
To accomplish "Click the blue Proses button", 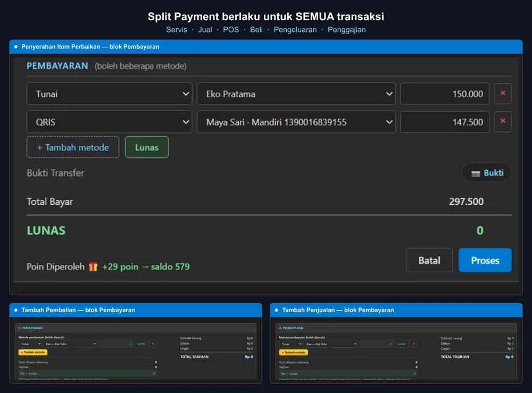I will point(485,260).
